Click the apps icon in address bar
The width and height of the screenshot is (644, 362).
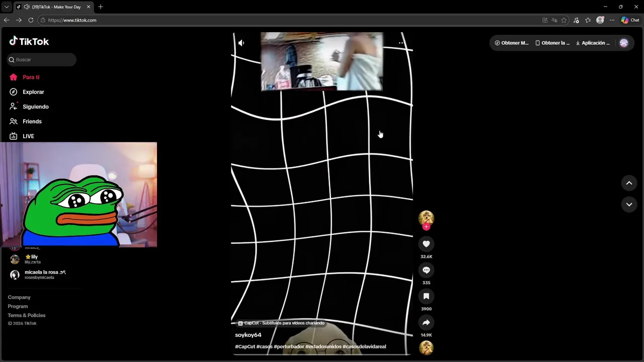point(545,20)
